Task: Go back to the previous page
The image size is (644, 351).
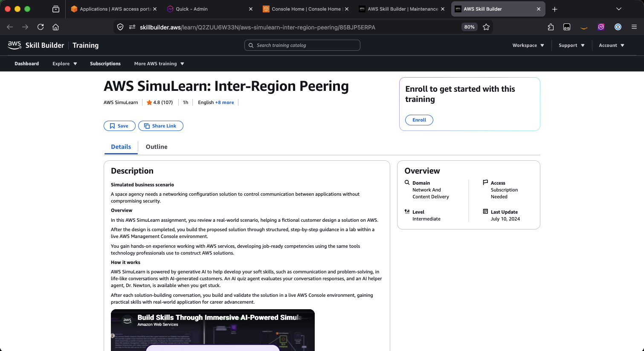Action: 10,27
